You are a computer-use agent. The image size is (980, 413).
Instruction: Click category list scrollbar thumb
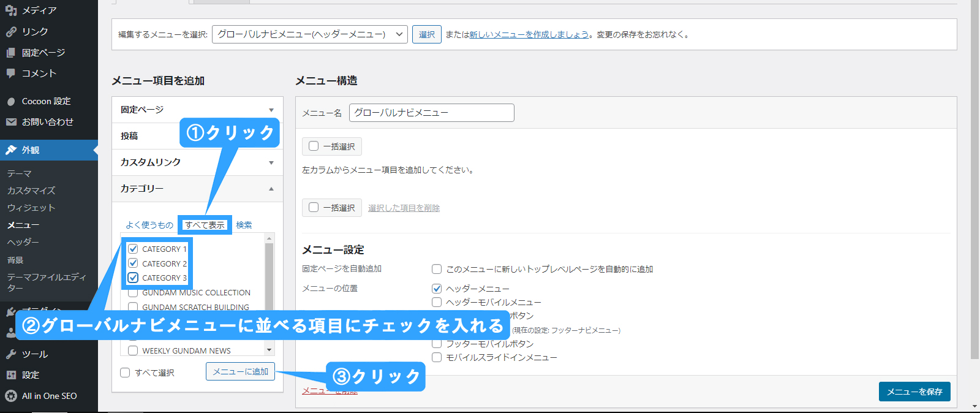(269, 276)
